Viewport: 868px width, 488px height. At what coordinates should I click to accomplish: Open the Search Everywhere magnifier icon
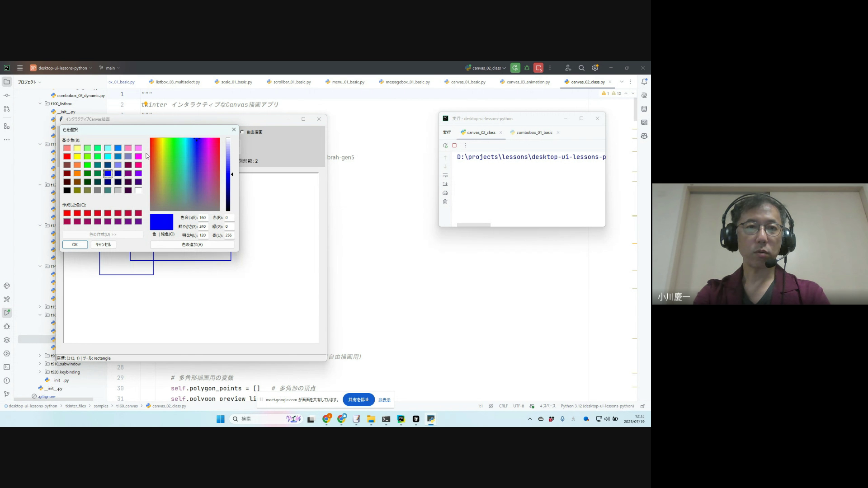pyautogui.click(x=581, y=68)
